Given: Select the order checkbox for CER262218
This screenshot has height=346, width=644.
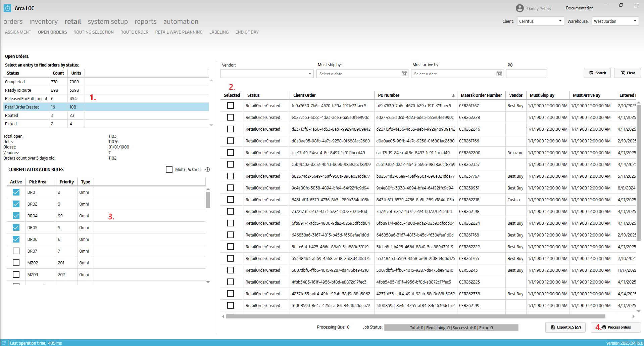Looking at the screenshot, I should click(x=231, y=200).
